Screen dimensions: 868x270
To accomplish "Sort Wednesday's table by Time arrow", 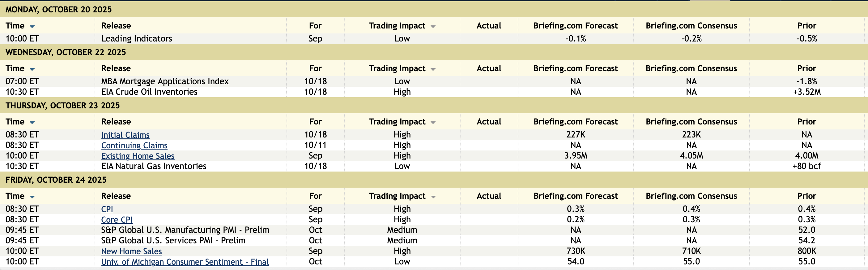I will click(32, 69).
